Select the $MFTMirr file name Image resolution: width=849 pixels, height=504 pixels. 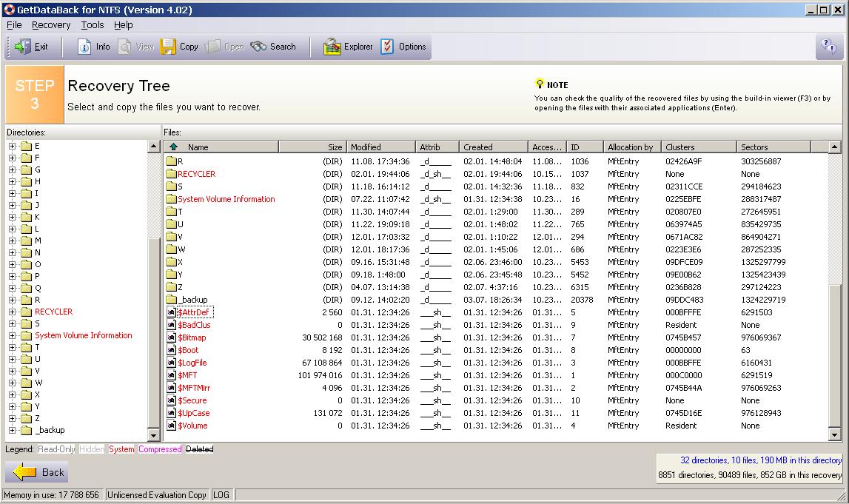tap(194, 388)
